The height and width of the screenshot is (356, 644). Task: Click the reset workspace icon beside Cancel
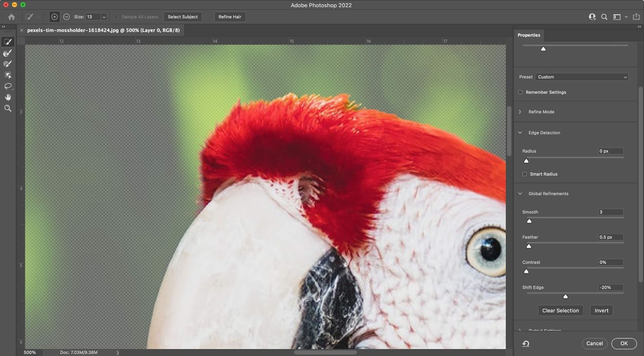pyautogui.click(x=526, y=344)
